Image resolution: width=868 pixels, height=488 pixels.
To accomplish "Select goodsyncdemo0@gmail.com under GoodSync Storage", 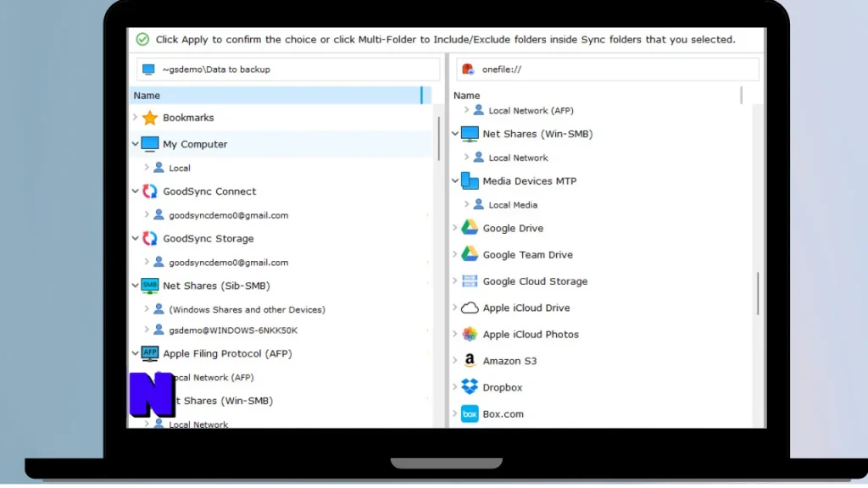I will point(229,263).
